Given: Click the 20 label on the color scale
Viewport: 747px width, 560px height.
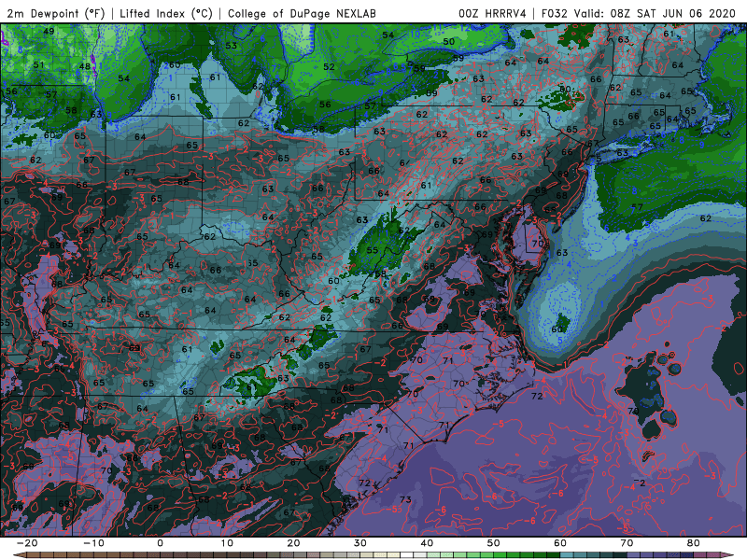Looking at the screenshot, I should 293,543.
